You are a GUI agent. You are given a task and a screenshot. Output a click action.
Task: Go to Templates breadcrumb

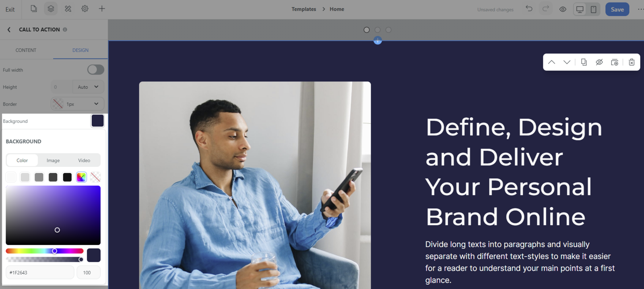coord(304,9)
